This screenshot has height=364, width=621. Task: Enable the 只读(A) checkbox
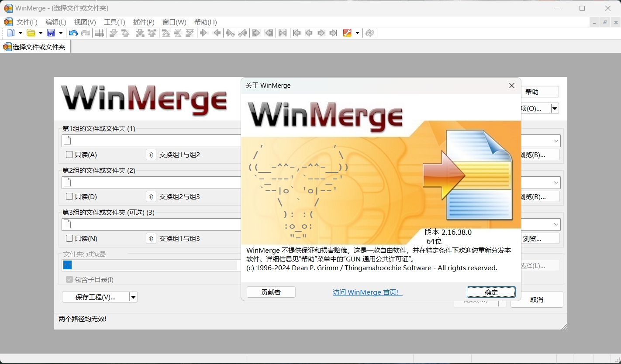click(x=69, y=155)
